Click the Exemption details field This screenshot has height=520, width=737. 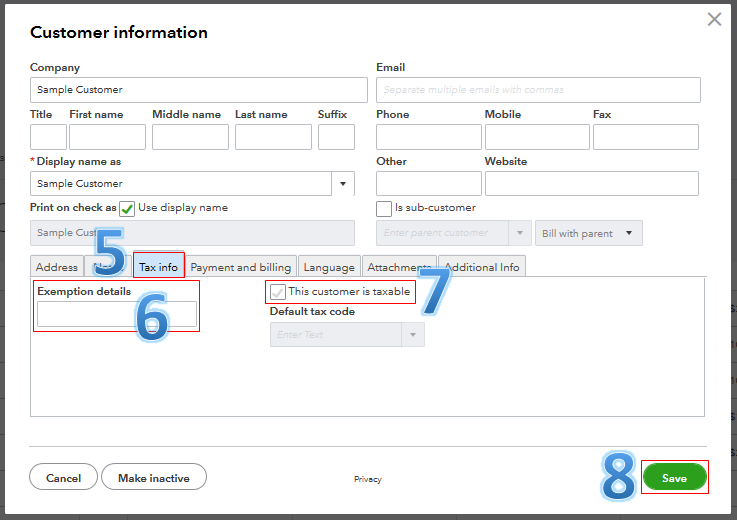coord(117,314)
